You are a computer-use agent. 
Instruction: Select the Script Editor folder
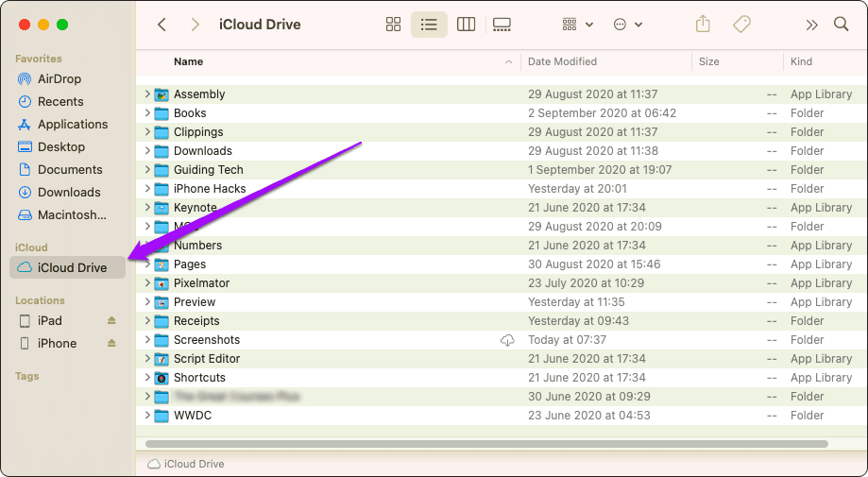tap(502, 359)
